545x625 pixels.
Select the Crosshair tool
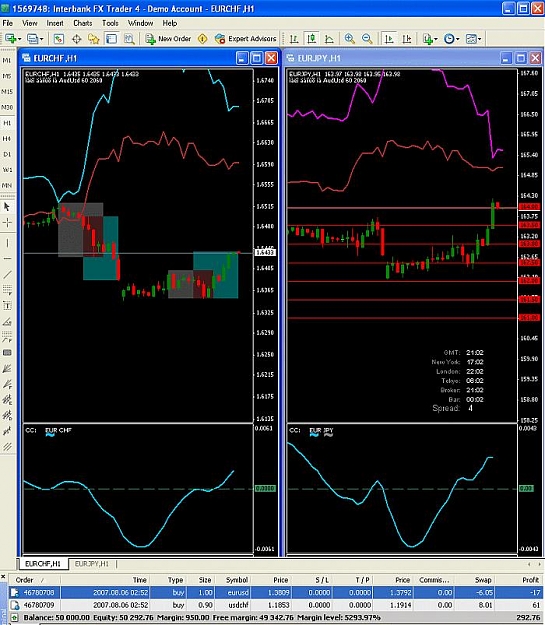coord(7,222)
